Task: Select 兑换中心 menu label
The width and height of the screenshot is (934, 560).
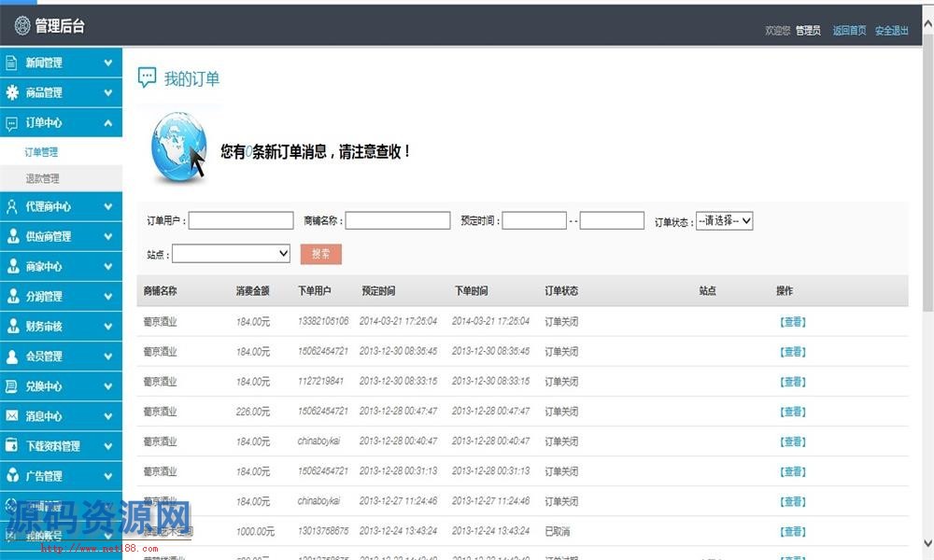Action: (44, 386)
